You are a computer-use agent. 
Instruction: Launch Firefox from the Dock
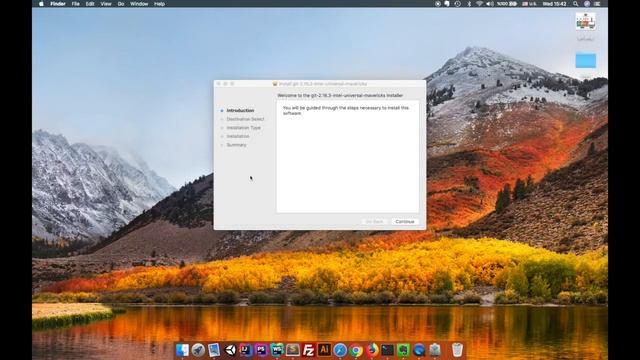click(x=372, y=350)
